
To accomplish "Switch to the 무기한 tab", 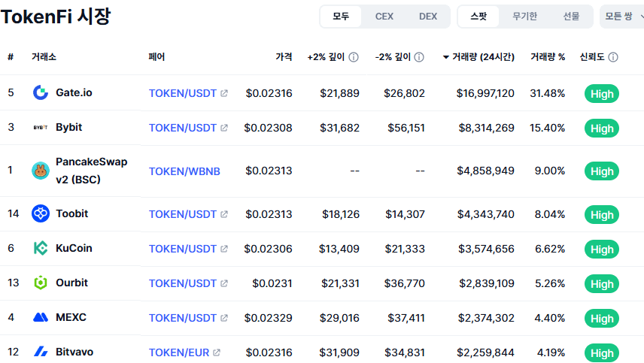I will [x=524, y=17].
